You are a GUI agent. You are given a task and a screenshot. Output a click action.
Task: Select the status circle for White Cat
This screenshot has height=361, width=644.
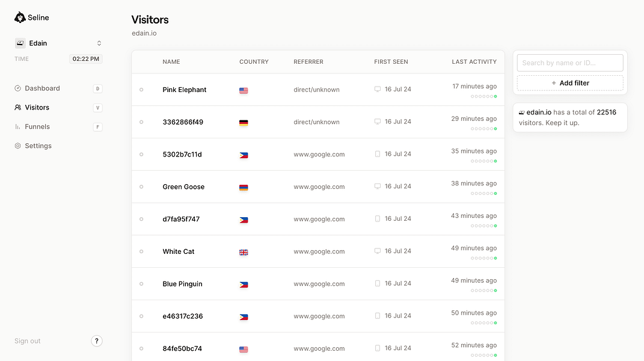141,251
